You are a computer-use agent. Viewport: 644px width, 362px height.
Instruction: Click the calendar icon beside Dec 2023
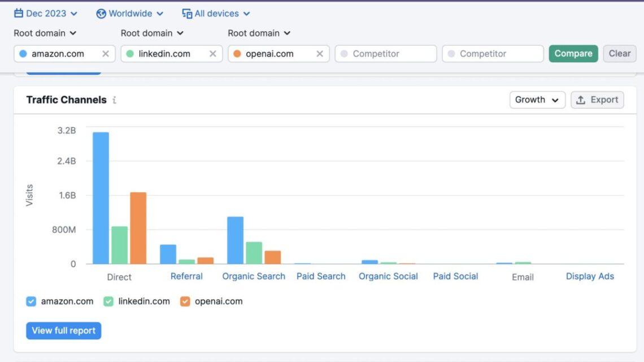[18, 13]
